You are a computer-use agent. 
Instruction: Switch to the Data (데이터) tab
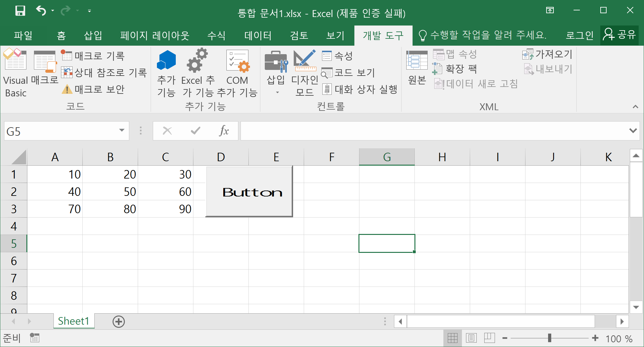pyautogui.click(x=258, y=35)
